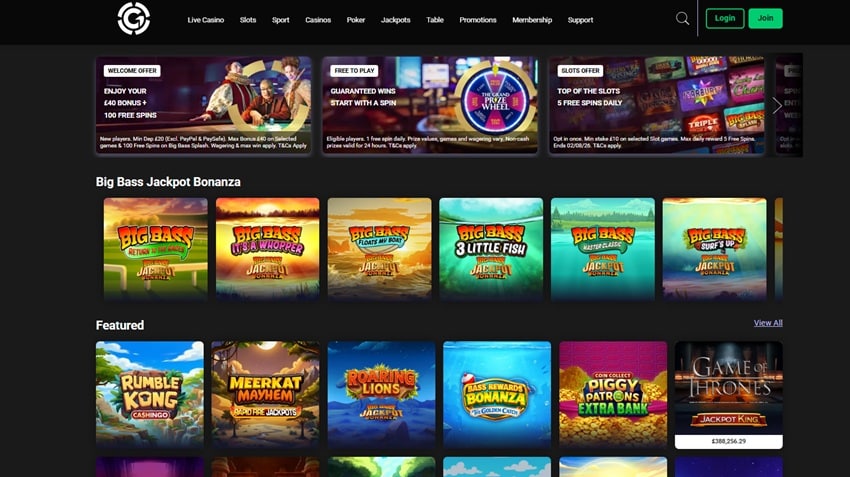Go to the Slots menu item

(x=248, y=20)
